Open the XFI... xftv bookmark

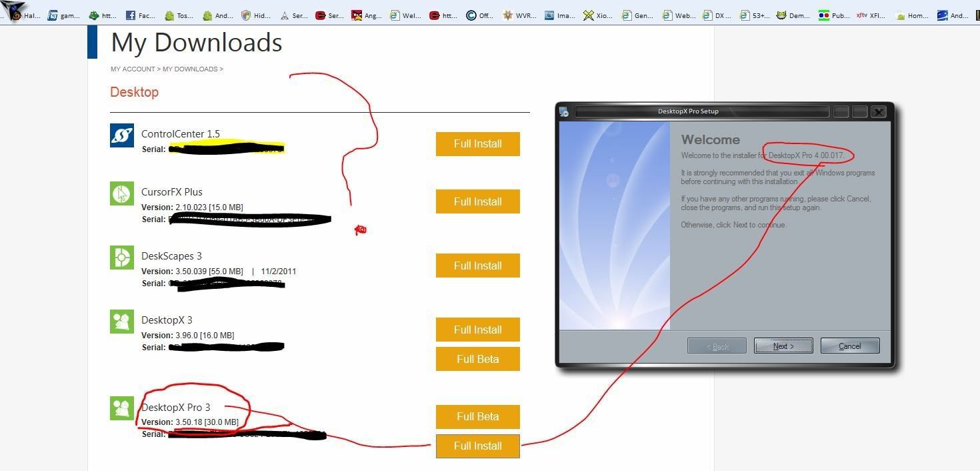(x=871, y=15)
